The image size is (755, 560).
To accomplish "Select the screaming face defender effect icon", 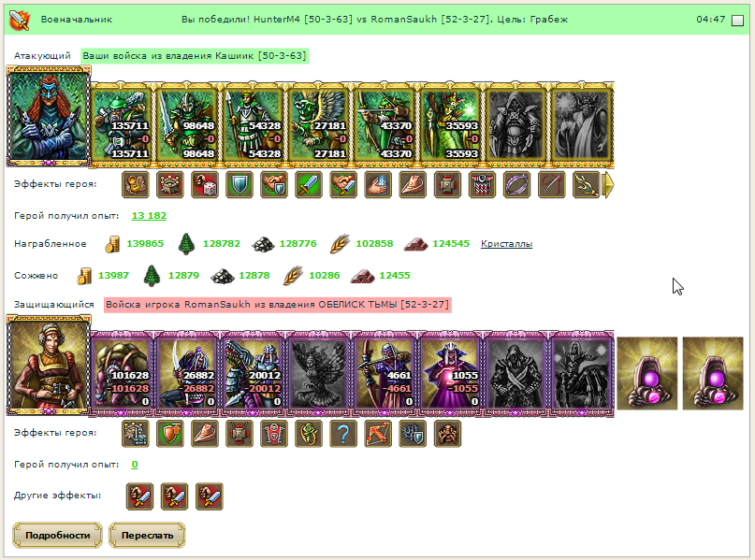I will (447, 434).
